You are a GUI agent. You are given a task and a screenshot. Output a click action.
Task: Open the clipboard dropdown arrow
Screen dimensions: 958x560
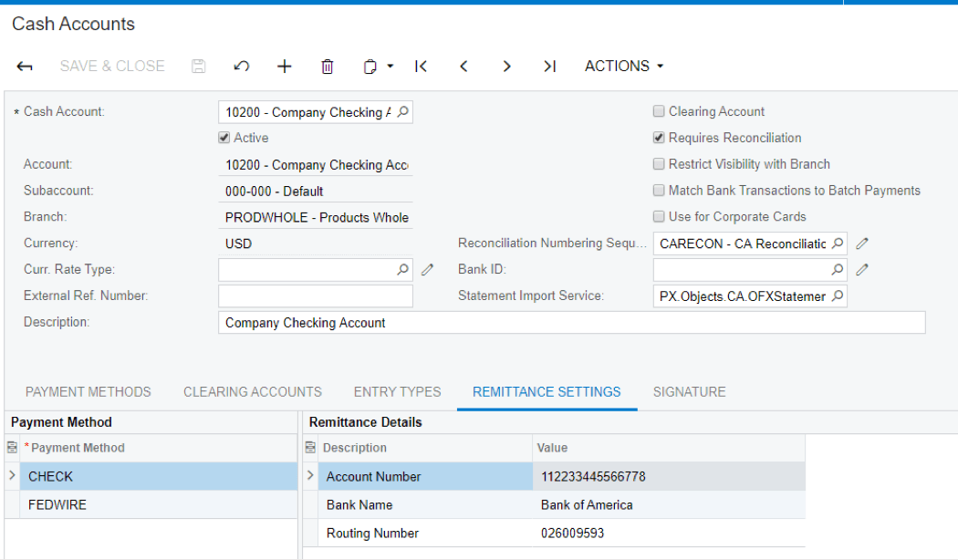coord(390,66)
